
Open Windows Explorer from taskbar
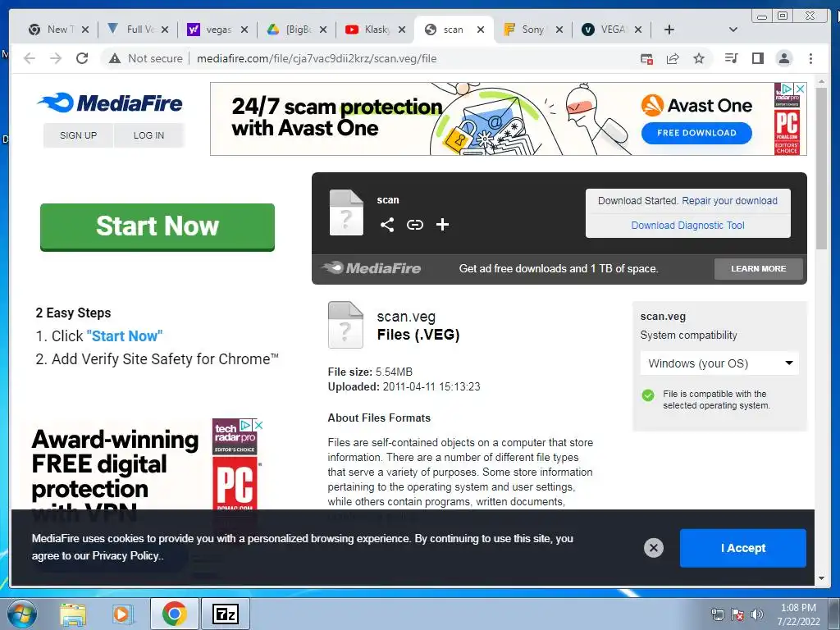click(x=73, y=614)
